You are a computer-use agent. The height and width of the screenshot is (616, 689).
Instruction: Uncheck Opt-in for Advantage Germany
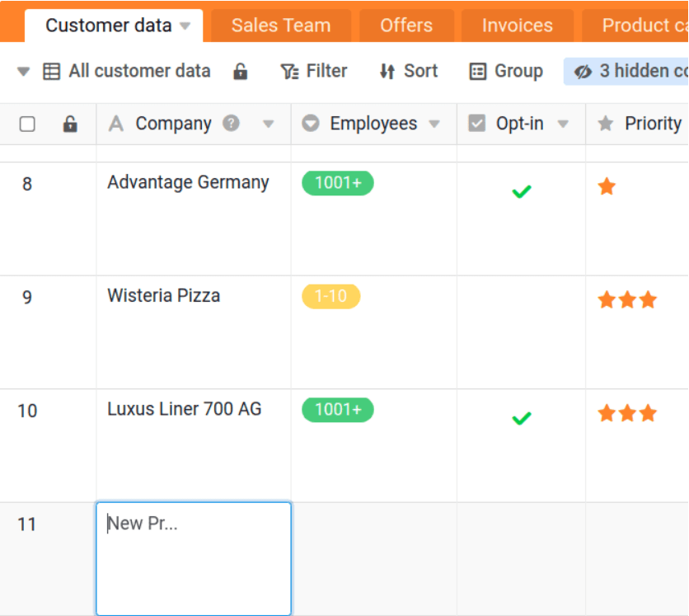click(x=521, y=191)
